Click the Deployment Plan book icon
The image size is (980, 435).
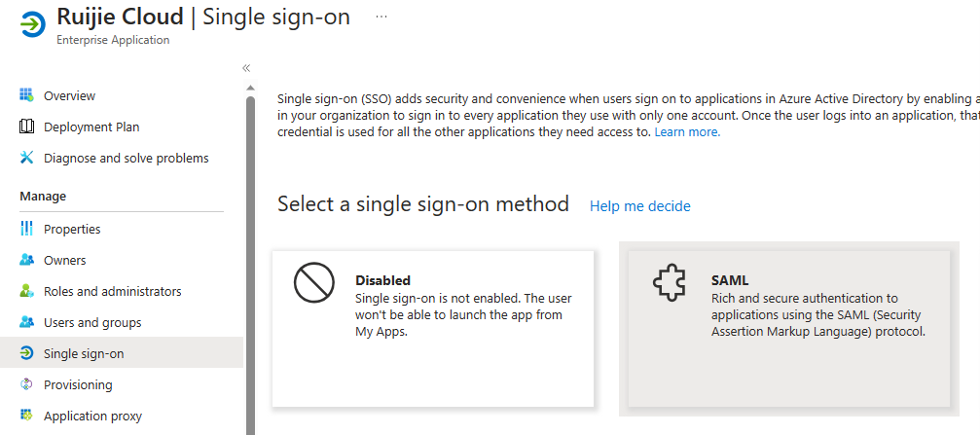point(26,127)
